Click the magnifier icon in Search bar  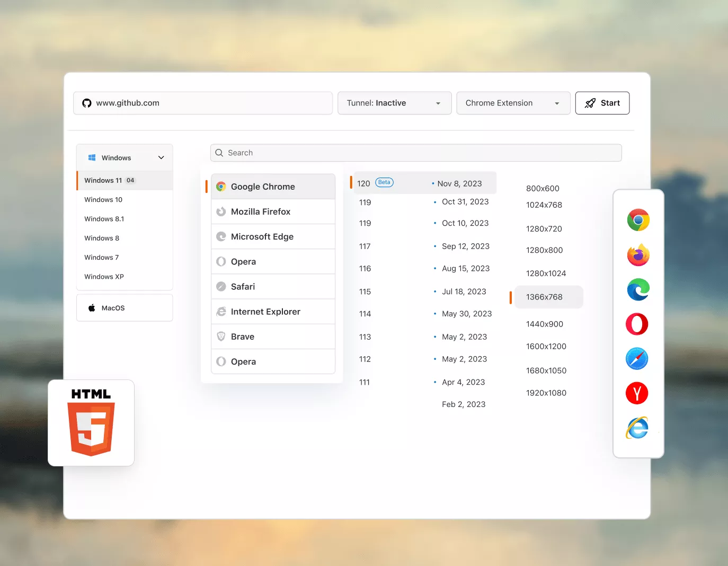click(219, 153)
